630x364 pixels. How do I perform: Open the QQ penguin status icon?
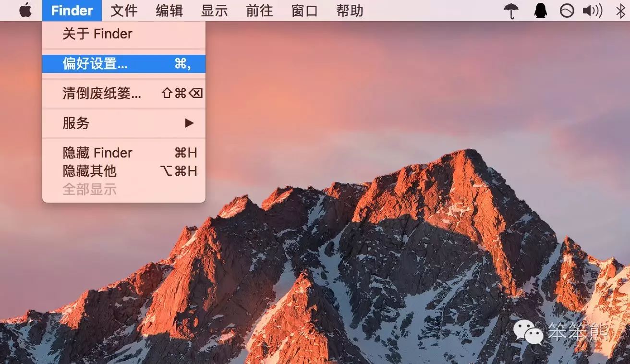pyautogui.click(x=540, y=11)
